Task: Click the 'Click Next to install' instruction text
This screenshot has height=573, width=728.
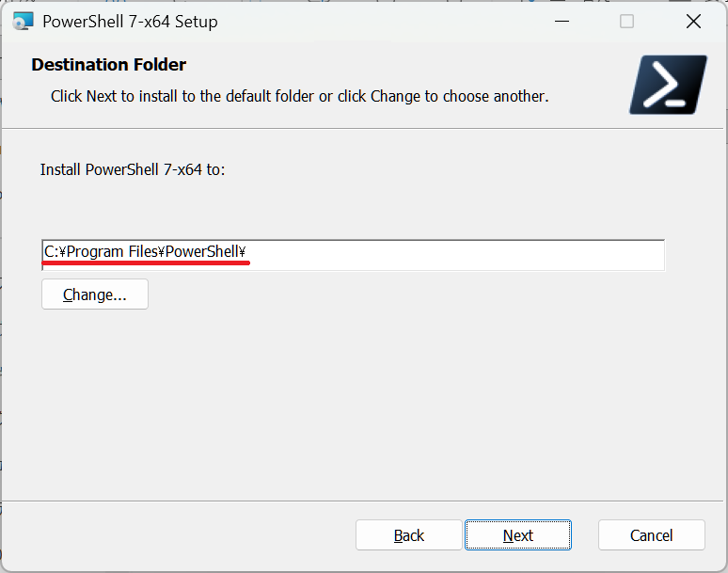Action: coord(299,96)
